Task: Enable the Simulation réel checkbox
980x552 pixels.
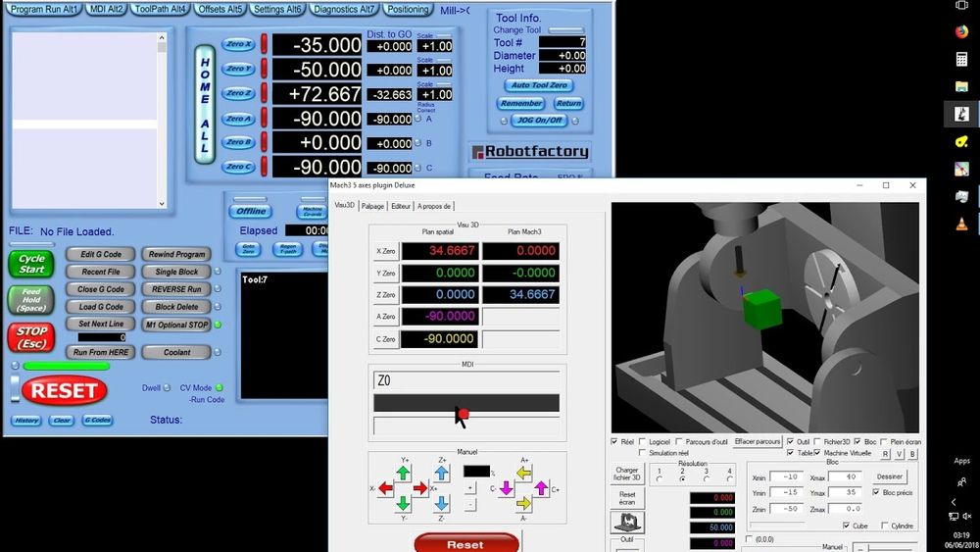Action: pyautogui.click(x=643, y=453)
